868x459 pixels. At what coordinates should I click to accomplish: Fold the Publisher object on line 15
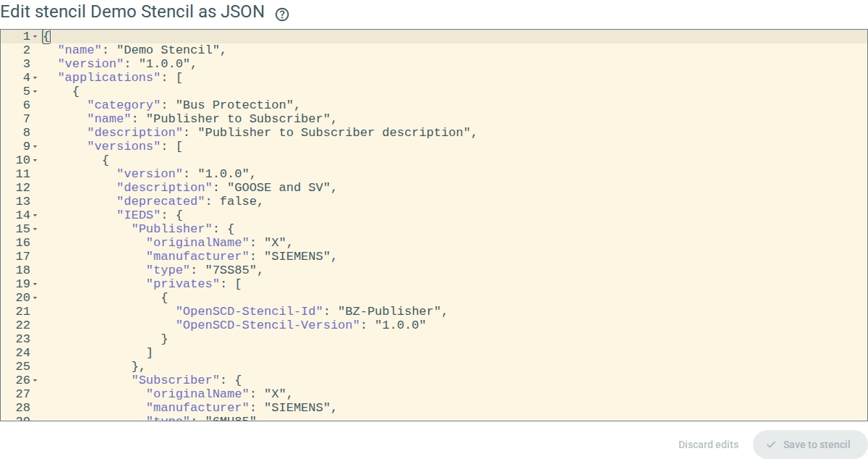coord(35,229)
